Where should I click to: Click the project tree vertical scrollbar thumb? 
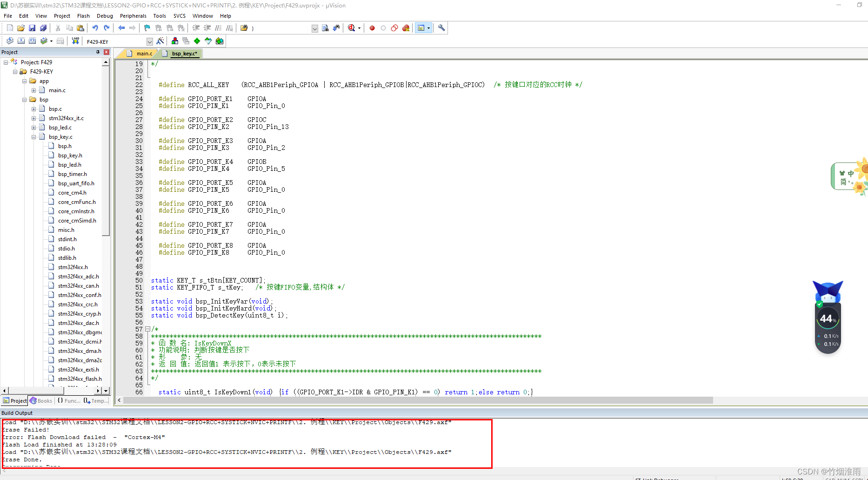[106, 151]
